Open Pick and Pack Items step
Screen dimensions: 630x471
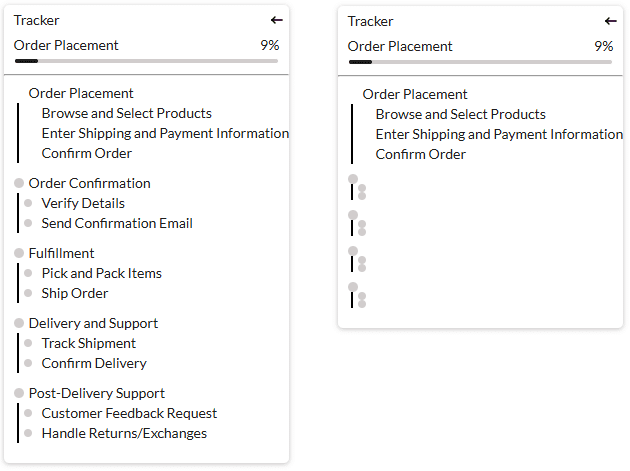(101, 273)
